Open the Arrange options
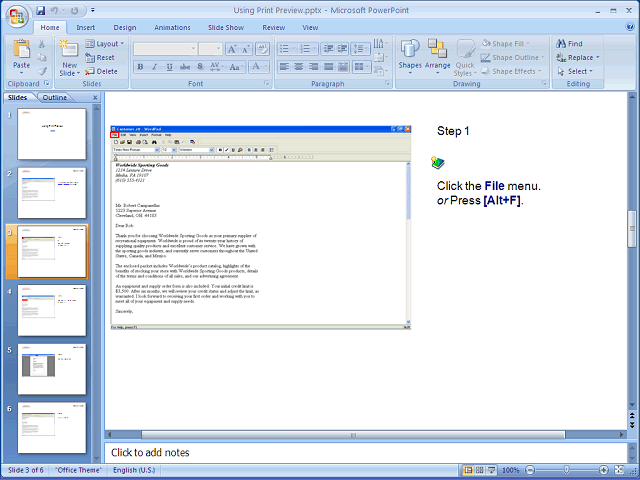 [438, 57]
